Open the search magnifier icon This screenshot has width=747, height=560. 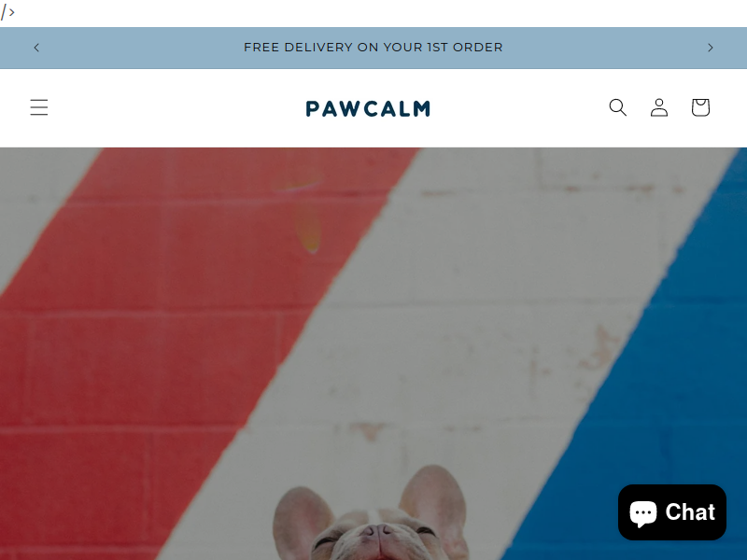click(618, 107)
